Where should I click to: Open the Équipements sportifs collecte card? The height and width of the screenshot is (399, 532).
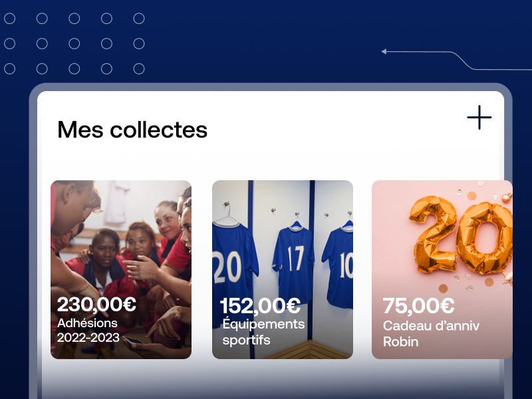[282, 269]
